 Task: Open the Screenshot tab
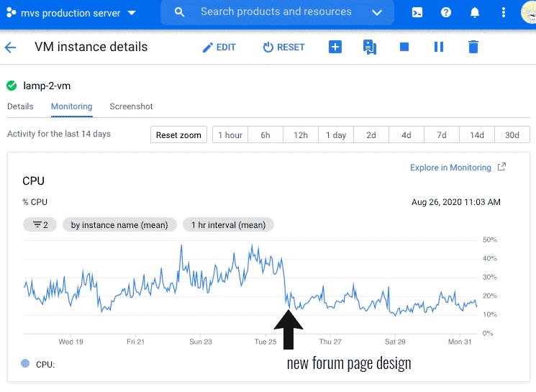click(131, 106)
